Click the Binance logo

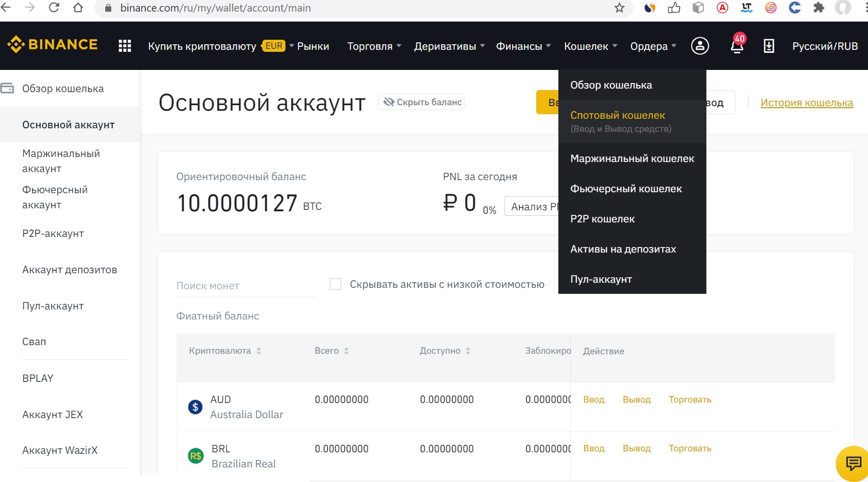52,45
